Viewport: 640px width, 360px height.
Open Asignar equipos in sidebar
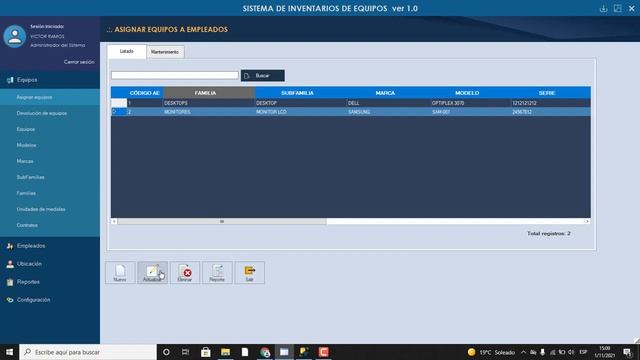click(x=50, y=97)
